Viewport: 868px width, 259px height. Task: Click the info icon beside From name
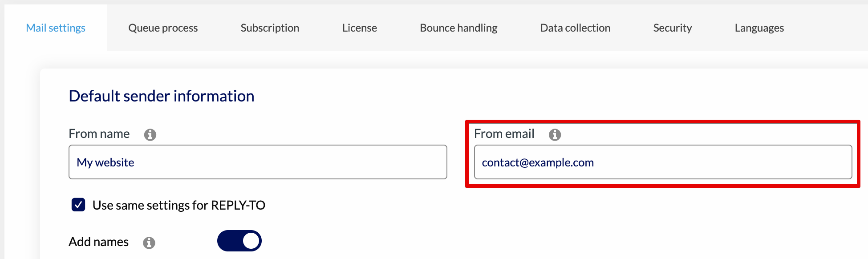point(150,134)
